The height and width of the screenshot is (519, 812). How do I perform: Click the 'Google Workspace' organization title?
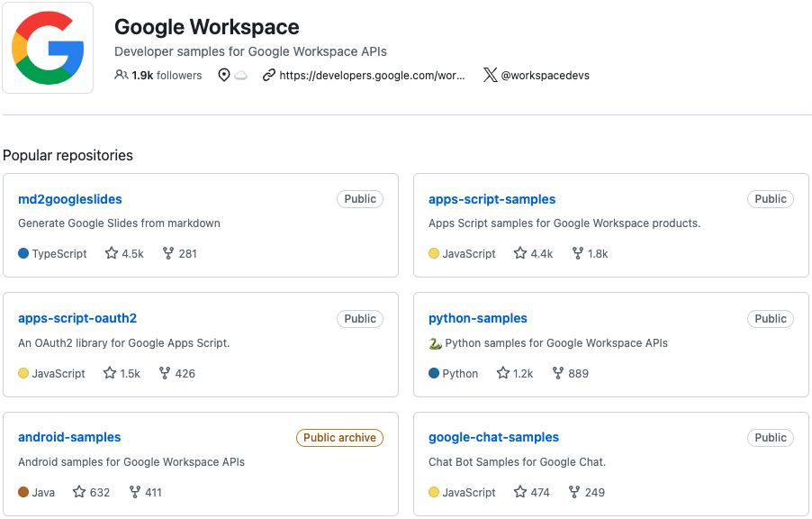pyautogui.click(x=207, y=27)
